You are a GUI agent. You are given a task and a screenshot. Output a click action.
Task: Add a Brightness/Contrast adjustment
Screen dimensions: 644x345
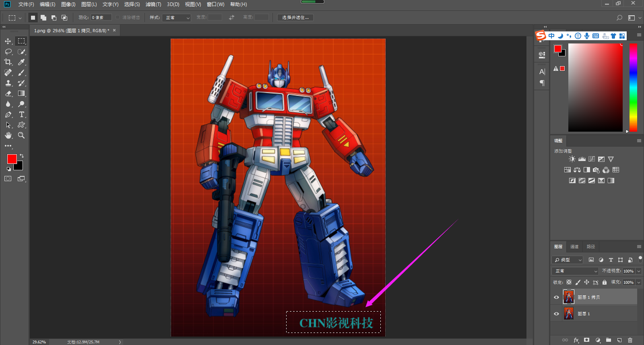572,159
